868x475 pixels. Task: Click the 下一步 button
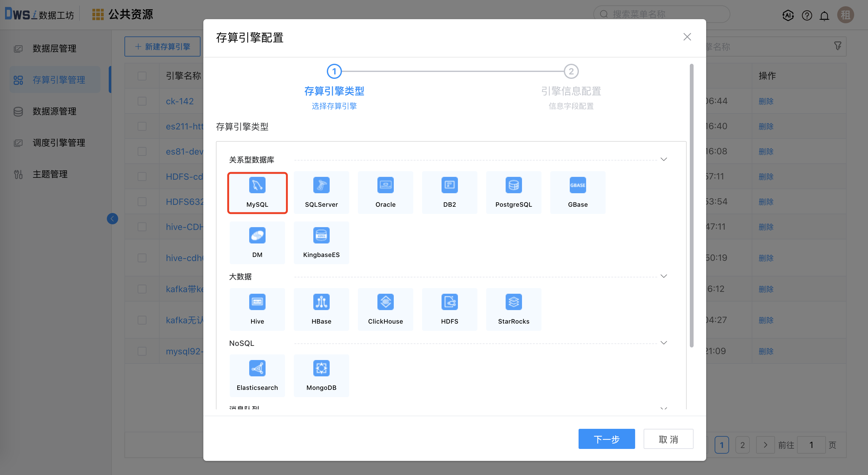point(606,439)
